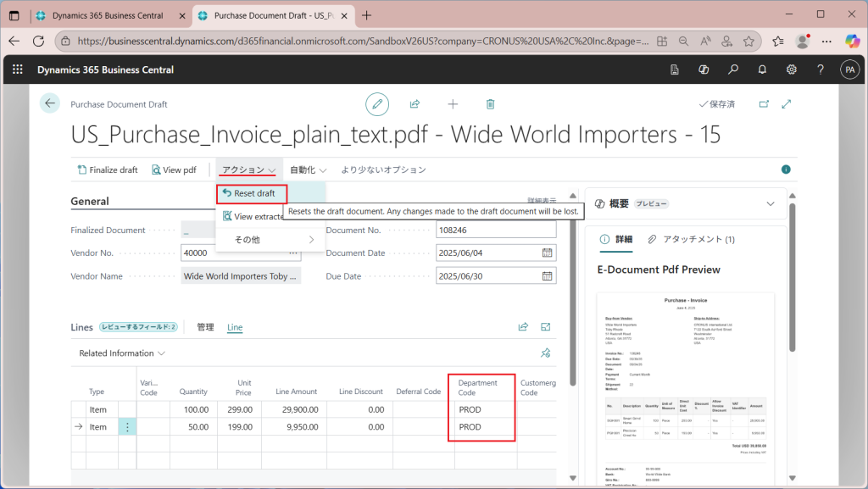Open the Document Date calendar picker
This screenshot has width=868, height=489.
547,253
